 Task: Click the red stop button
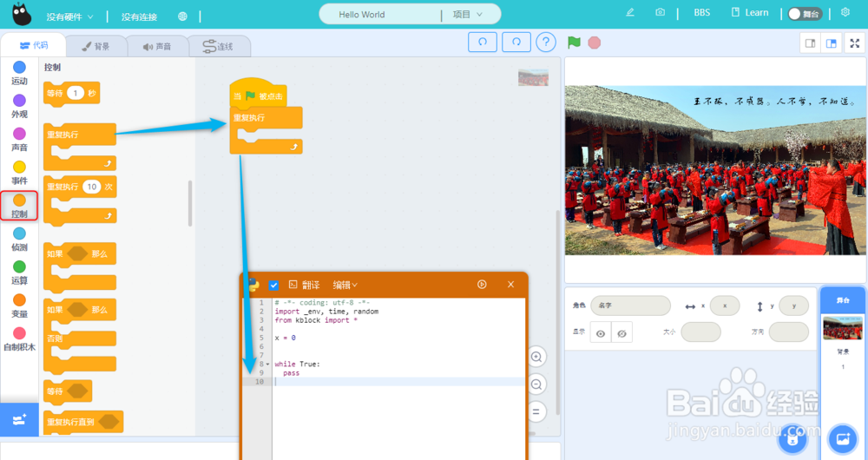pyautogui.click(x=595, y=43)
